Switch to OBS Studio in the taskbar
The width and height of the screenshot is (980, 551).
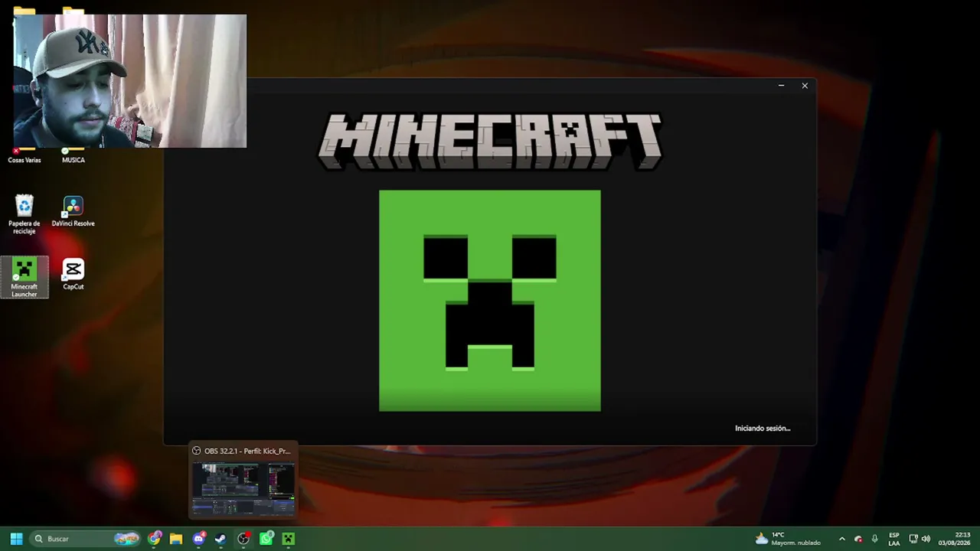coord(243,539)
